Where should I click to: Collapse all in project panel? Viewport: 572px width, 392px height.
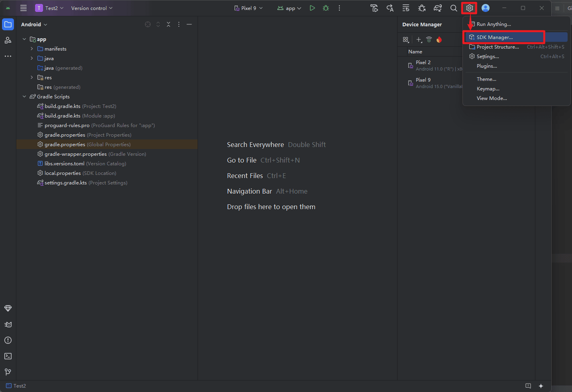168,24
